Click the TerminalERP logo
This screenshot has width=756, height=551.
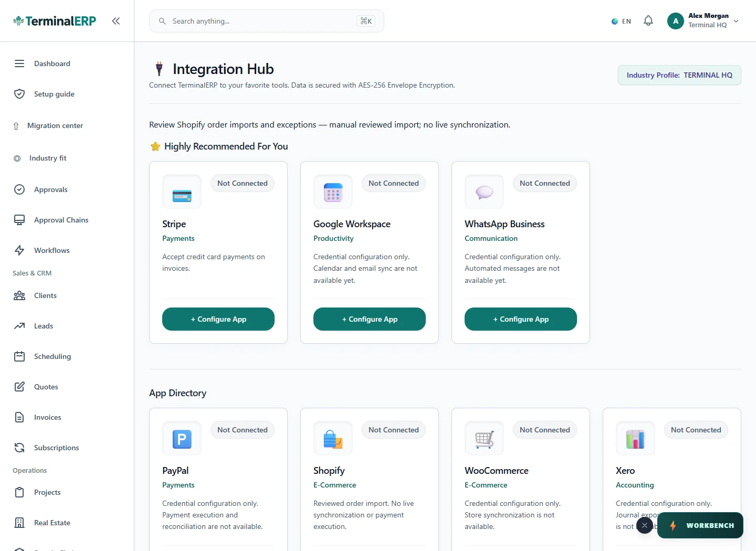pos(55,21)
